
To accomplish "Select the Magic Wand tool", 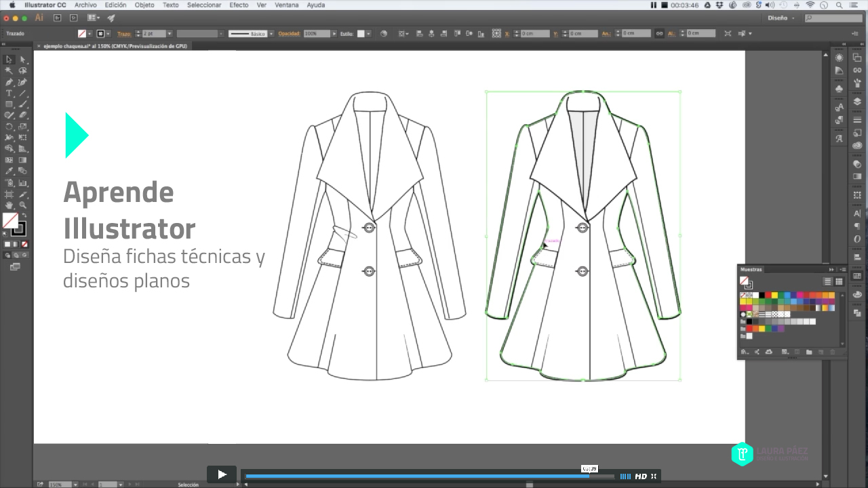I will pos(9,70).
